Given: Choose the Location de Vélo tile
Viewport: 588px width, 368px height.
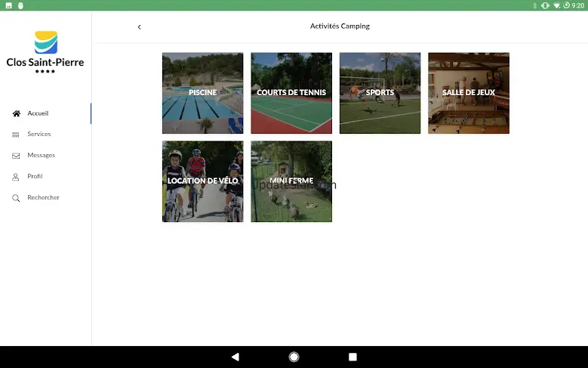Looking at the screenshot, I should 202,181.
